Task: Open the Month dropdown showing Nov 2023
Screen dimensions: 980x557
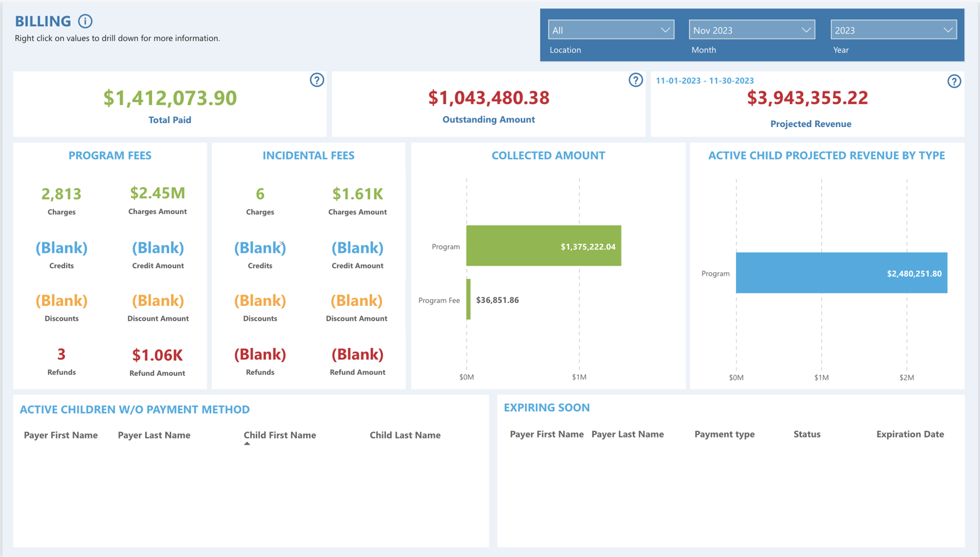Action: 751,29
